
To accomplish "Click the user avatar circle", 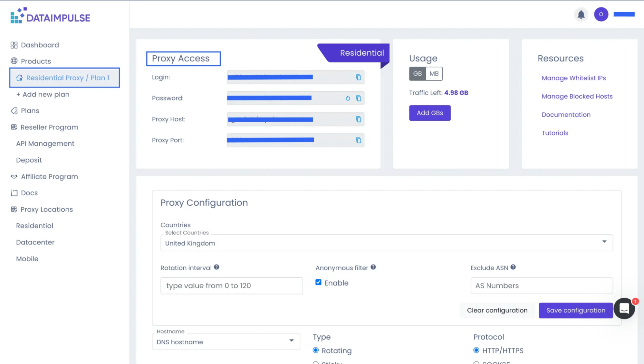I will pos(601,14).
